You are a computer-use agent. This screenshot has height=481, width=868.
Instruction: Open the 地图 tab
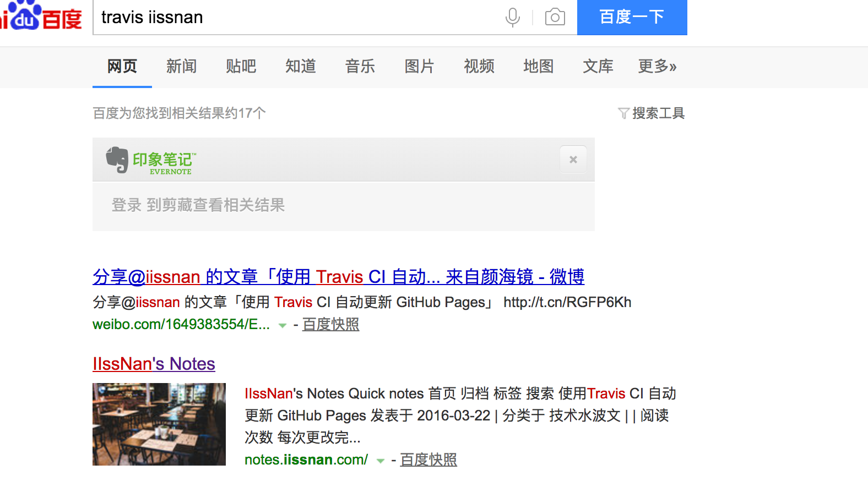pyautogui.click(x=539, y=67)
